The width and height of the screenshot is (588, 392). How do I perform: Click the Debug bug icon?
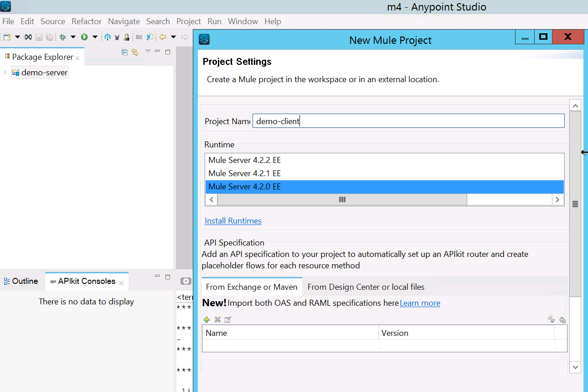click(x=62, y=37)
